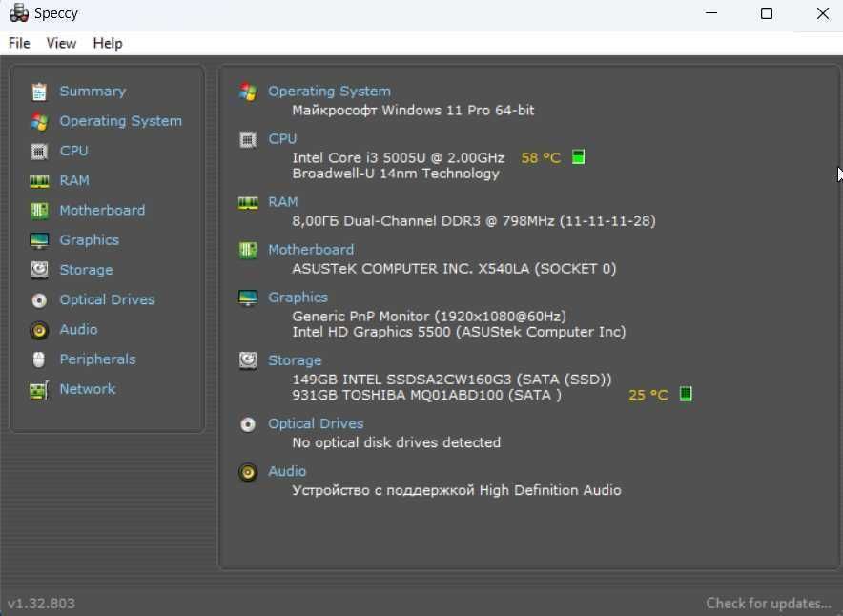Click the Motherboard heading link in main panel
Image resolution: width=843 pixels, height=616 pixels.
click(311, 250)
